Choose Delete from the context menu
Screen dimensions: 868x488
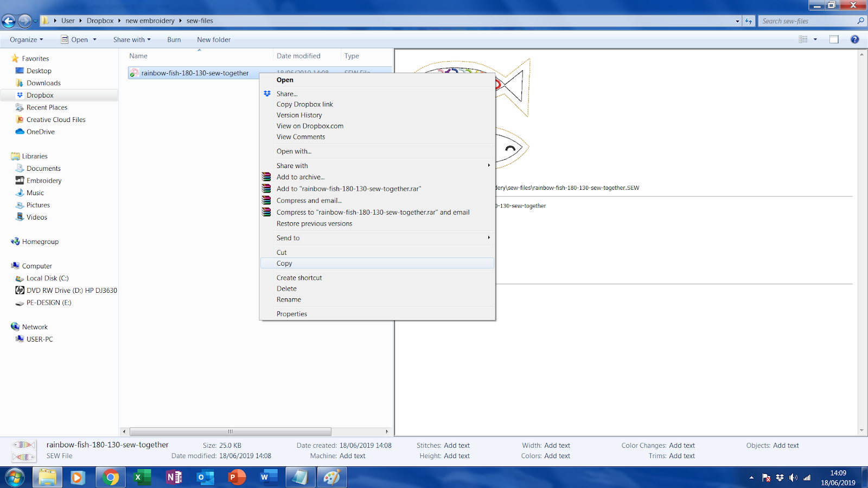point(377,288)
